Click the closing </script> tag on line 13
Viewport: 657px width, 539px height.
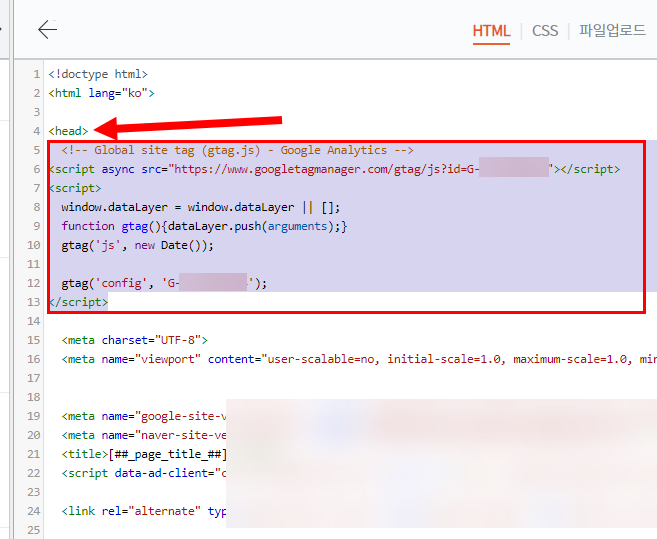tap(78, 302)
